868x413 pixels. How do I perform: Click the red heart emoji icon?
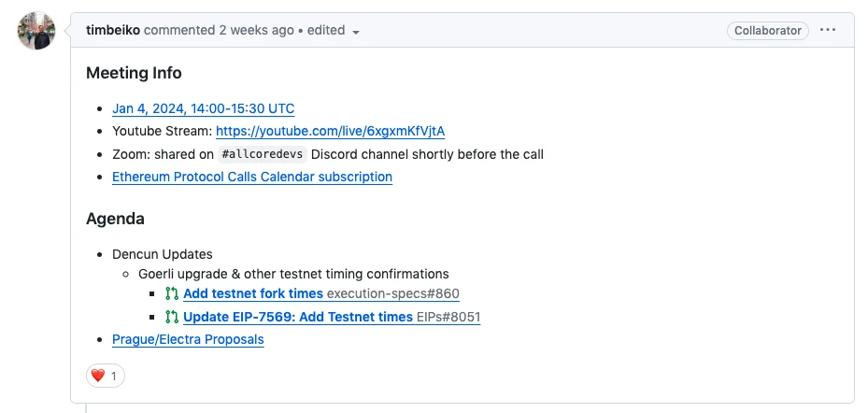pos(98,376)
